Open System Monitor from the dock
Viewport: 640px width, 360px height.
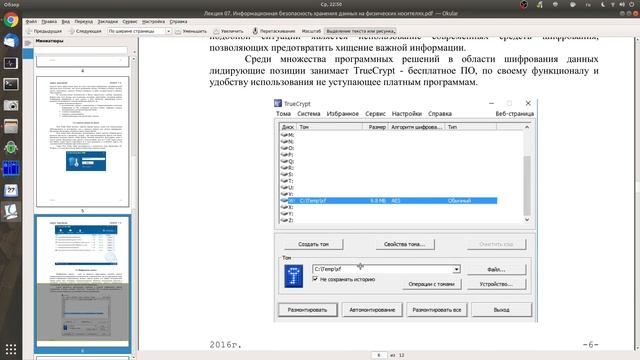tap(11, 62)
